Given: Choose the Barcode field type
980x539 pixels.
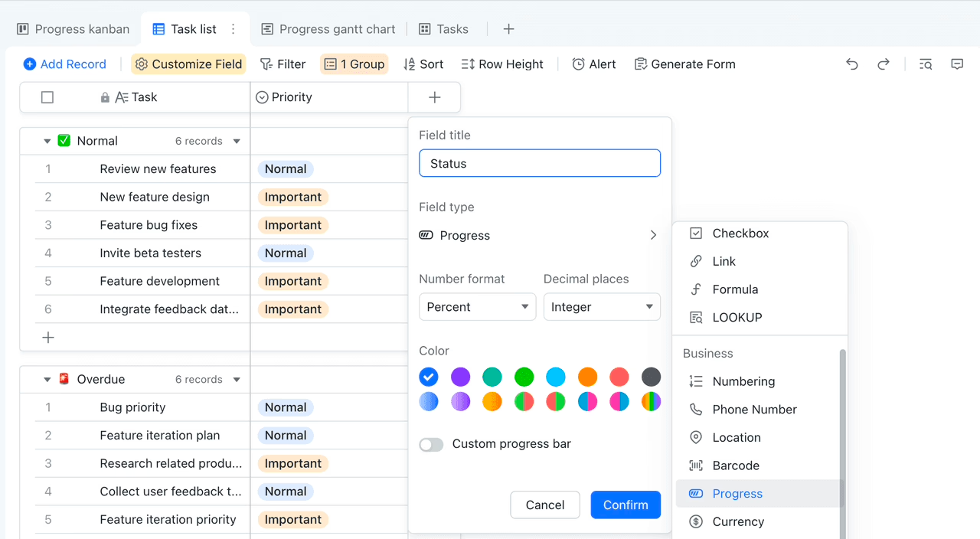Looking at the screenshot, I should click(758, 465).
